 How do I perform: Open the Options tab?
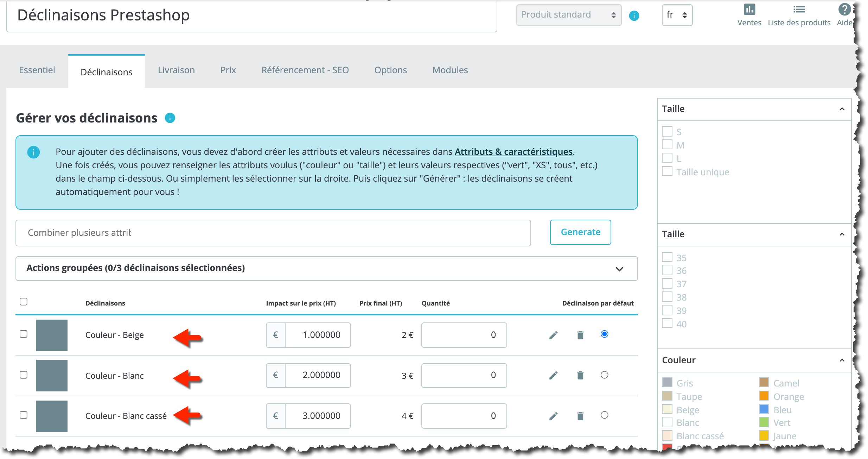coord(390,70)
